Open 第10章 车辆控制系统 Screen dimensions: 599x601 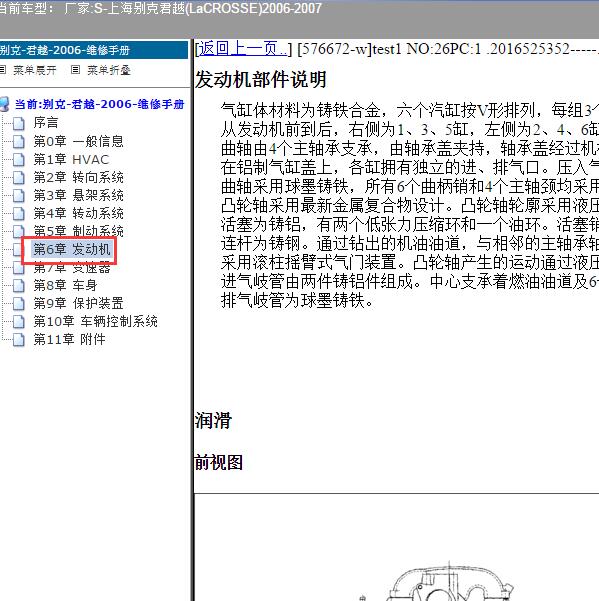(x=95, y=321)
